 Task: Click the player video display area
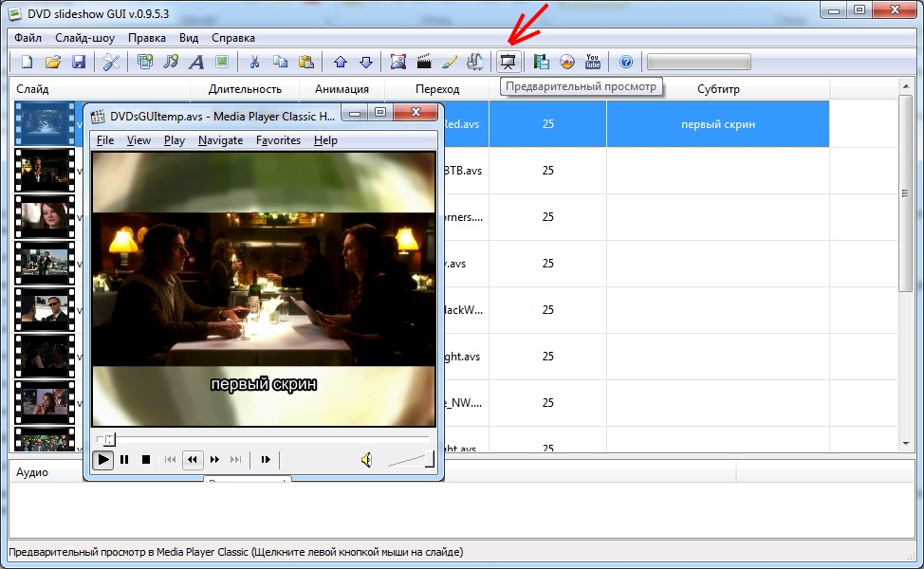click(264, 288)
